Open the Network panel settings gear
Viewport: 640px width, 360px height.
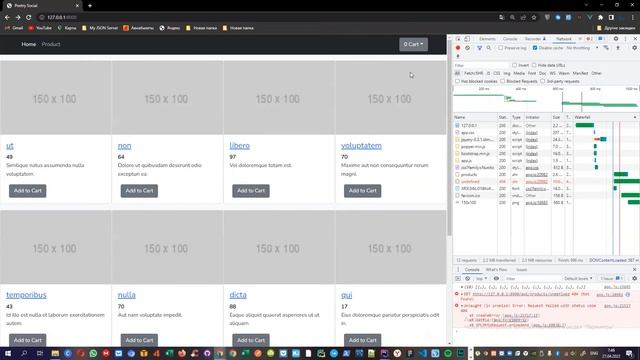coord(634,48)
